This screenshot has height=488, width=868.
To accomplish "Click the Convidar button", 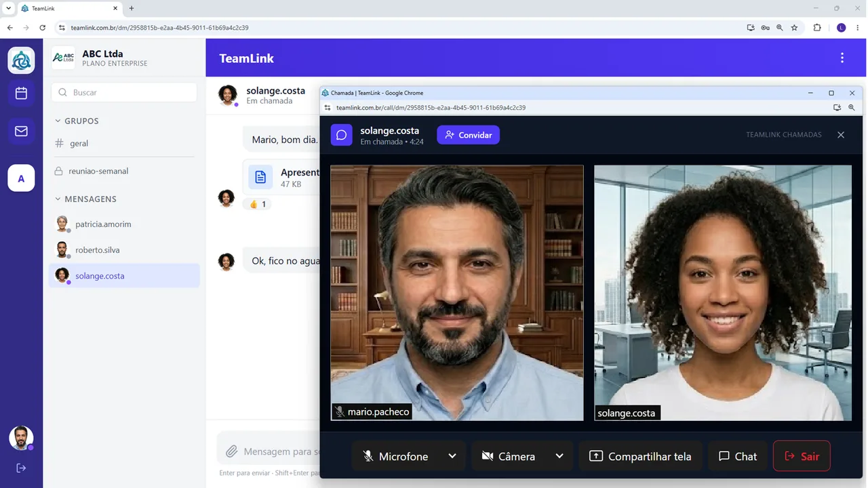I will pos(469,135).
